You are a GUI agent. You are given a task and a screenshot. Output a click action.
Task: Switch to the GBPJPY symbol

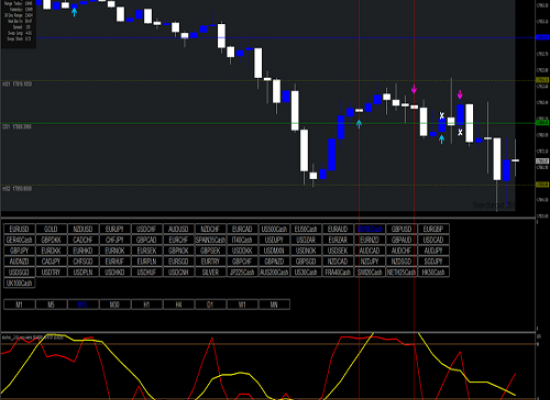tap(19, 251)
